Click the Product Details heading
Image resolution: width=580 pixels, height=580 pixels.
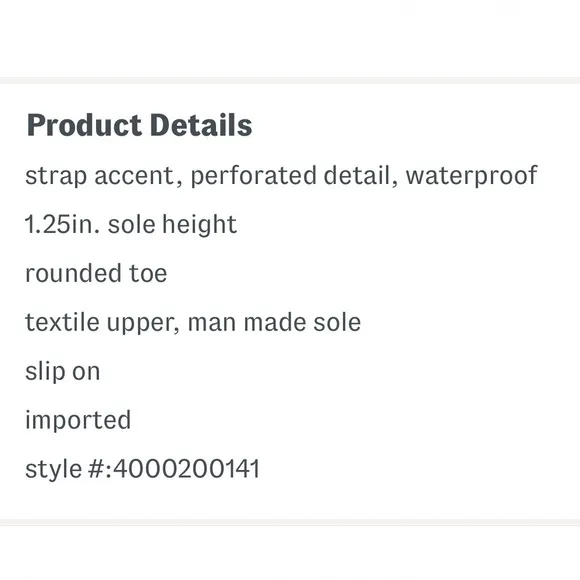(x=139, y=125)
